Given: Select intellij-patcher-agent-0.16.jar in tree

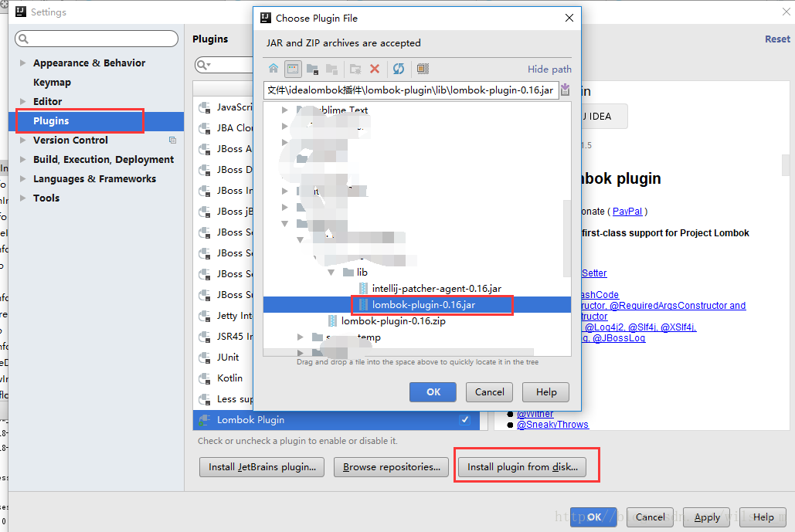Looking at the screenshot, I should pos(437,288).
